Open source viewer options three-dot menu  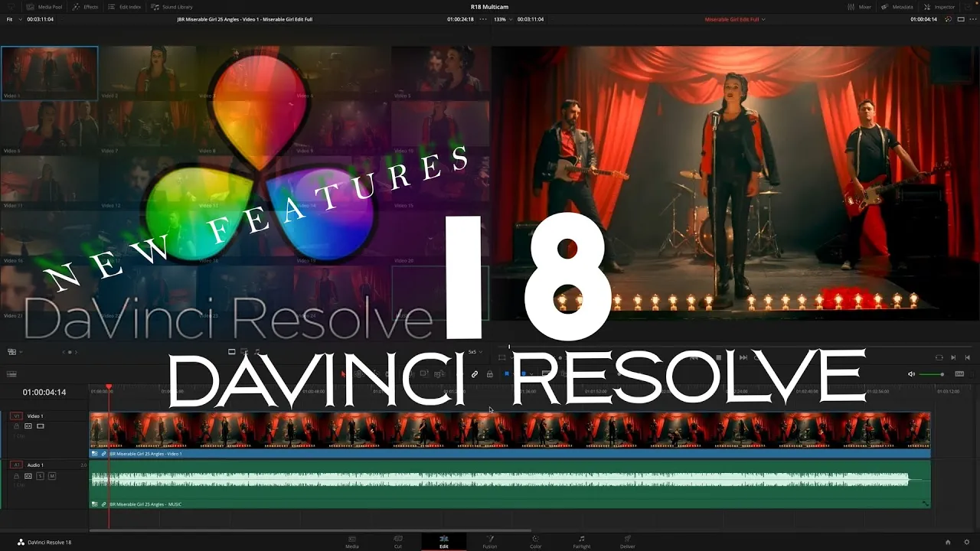[x=482, y=19]
